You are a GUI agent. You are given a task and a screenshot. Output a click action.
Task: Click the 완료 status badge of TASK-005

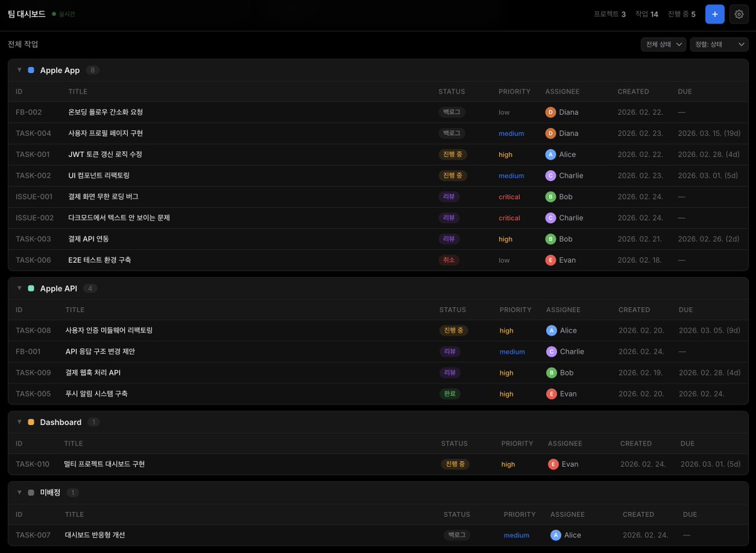tap(450, 393)
